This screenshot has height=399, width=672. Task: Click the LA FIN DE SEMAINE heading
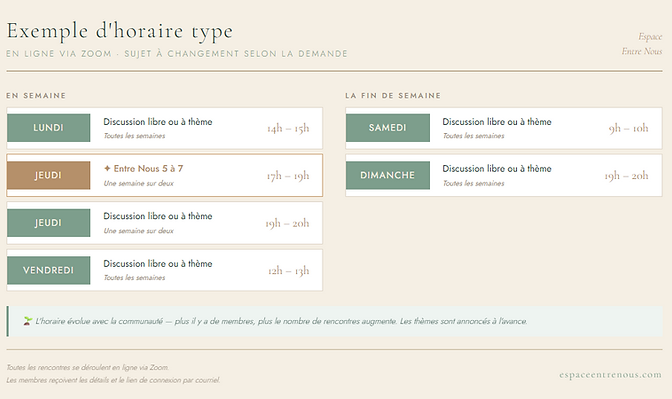393,96
